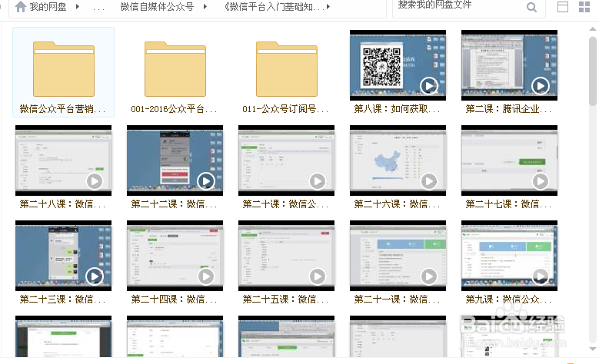Open thumbnail of 第二十八课：微信...
Viewport: 599px width, 364px height.
63,160
